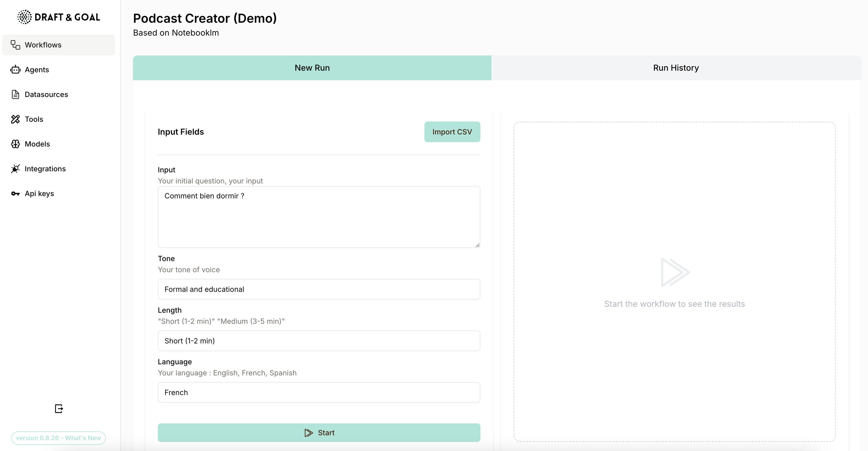
Task: Select the New Run tab
Action: point(312,68)
